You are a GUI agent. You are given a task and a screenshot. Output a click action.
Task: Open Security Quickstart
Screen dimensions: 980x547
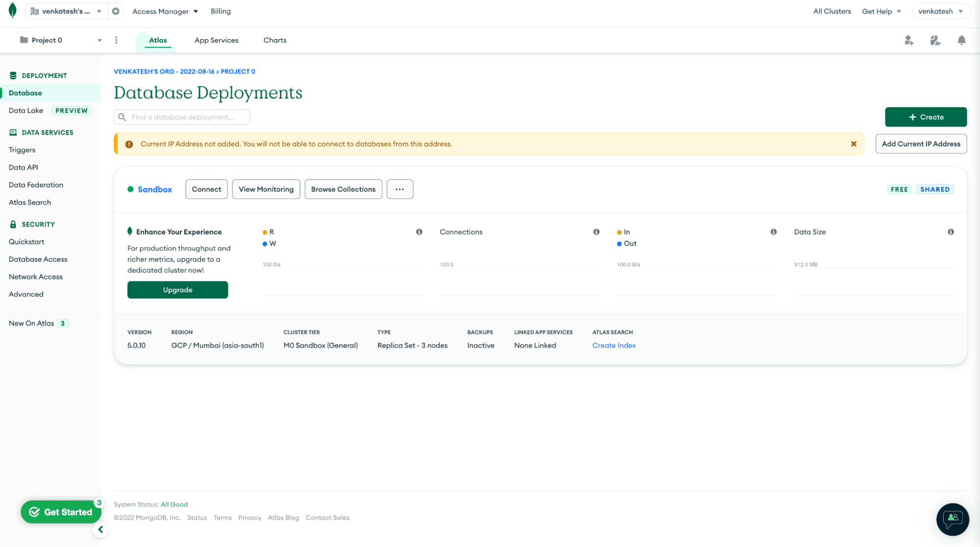click(x=26, y=242)
